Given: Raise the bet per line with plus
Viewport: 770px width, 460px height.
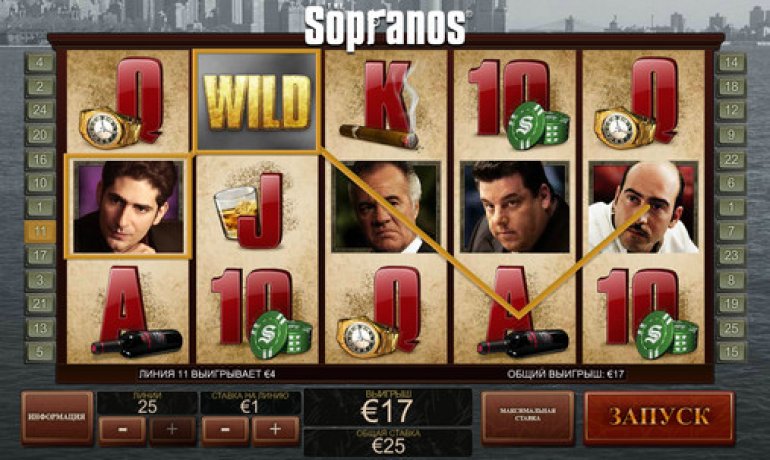Looking at the screenshot, I should [x=275, y=430].
